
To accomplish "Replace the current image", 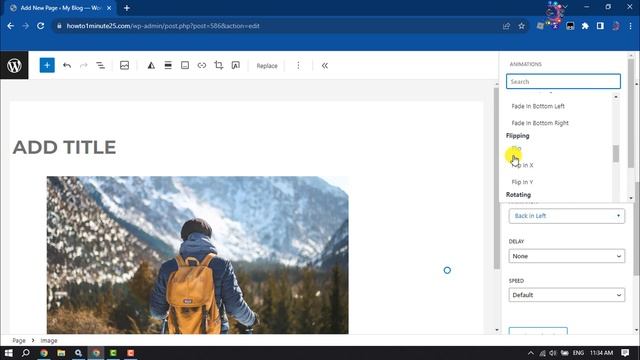I will click(x=267, y=66).
